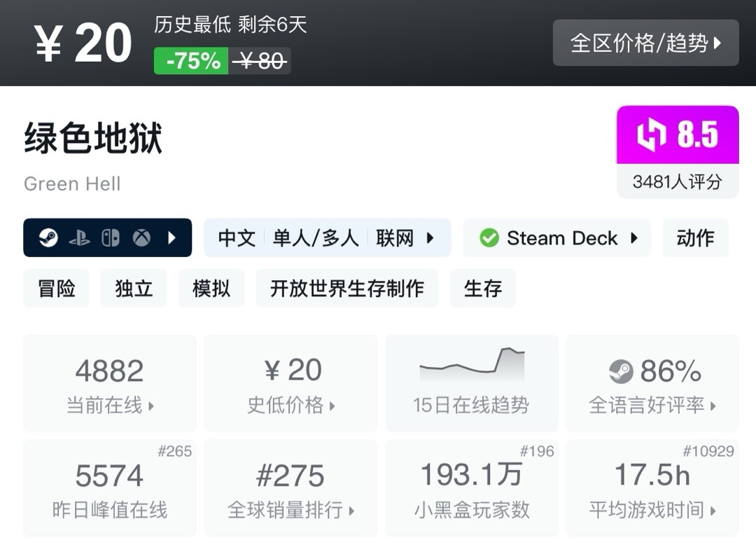This screenshot has height=545, width=756.
Task: Open 全球销量排行 sales ranking card
Action: (x=290, y=488)
